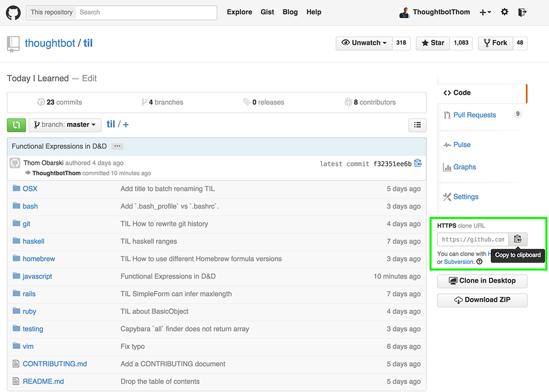This screenshot has width=549, height=392.
Task: Switch to the Pulse tab
Action: (461, 145)
